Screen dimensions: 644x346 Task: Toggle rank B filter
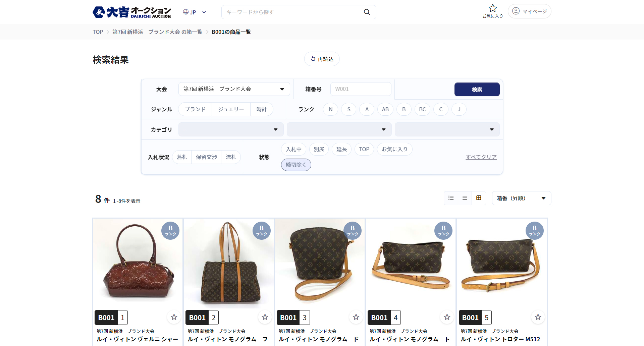(404, 109)
